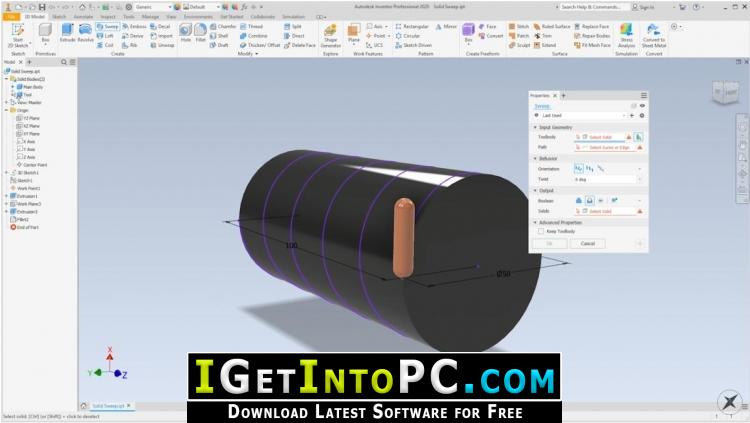Select the third orientation option
This screenshot has height=423, width=750.
pyautogui.click(x=600, y=169)
